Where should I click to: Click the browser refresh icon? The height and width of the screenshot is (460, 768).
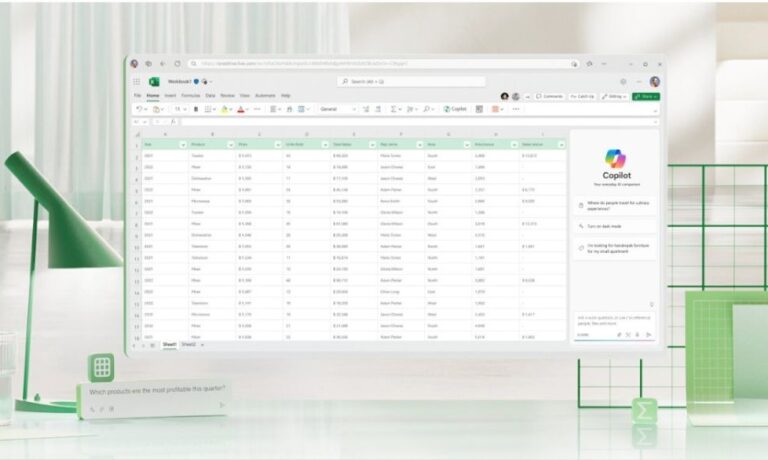click(x=178, y=63)
